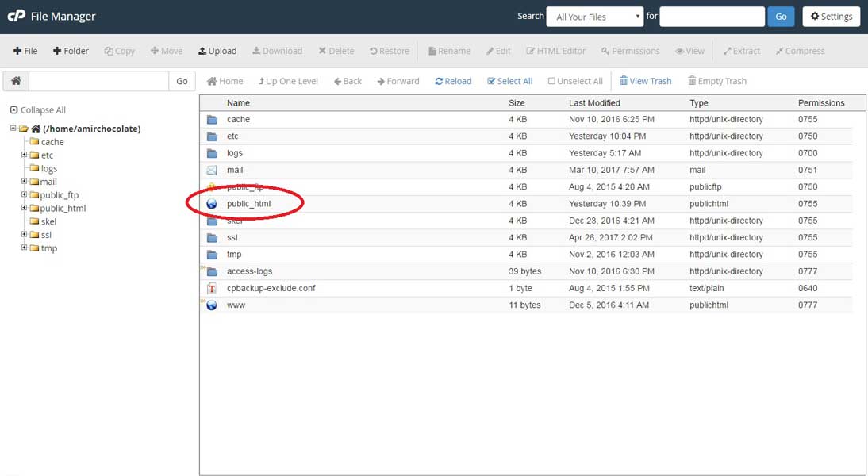Sort by the Type column header
This screenshot has height=476, width=868.
pos(699,103)
